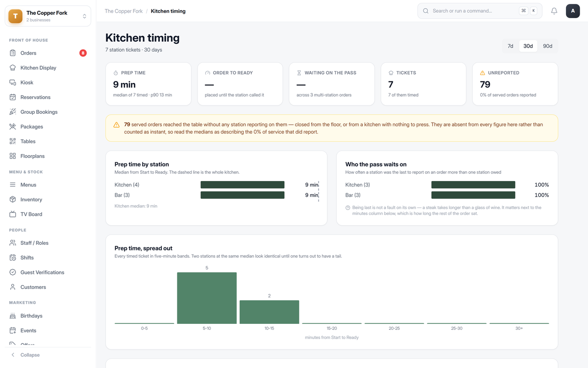Image resolution: width=588 pixels, height=368 pixels.
Task: Click the Prep Time stopwatch icon
Action: tap(116, 73)
